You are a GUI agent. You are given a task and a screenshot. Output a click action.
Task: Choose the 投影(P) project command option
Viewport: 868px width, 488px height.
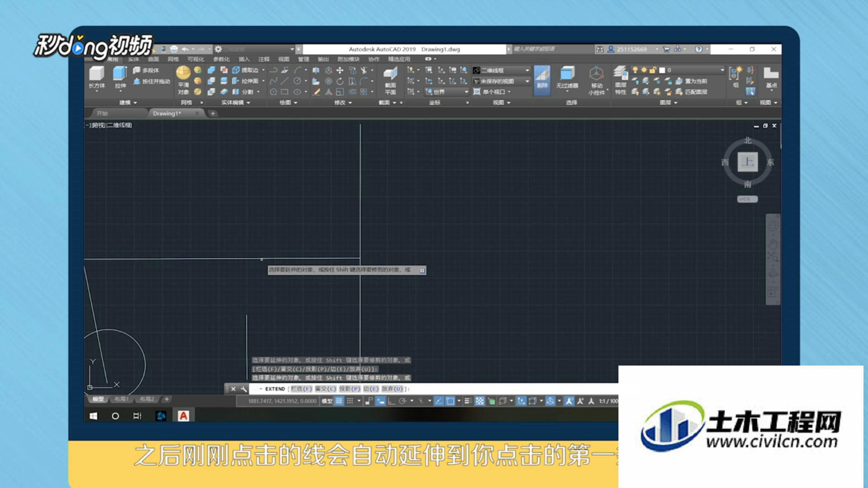[x=349, y=389]
